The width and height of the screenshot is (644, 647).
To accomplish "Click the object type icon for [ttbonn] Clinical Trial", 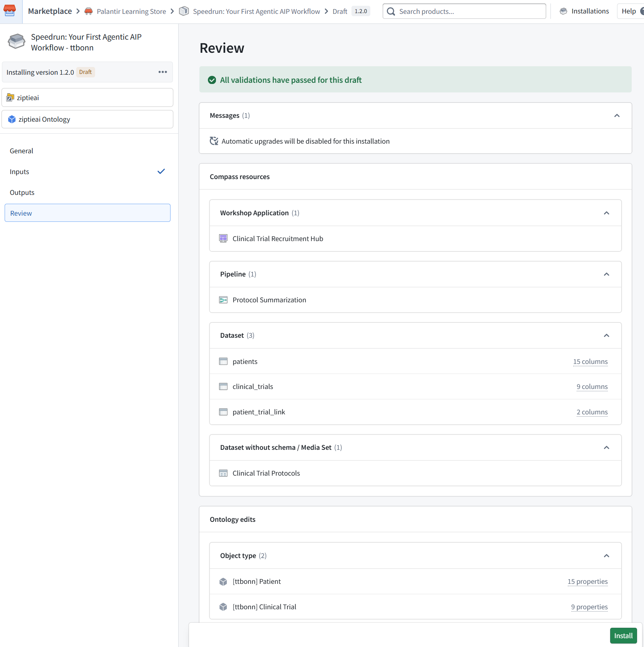I will point(223,607).
